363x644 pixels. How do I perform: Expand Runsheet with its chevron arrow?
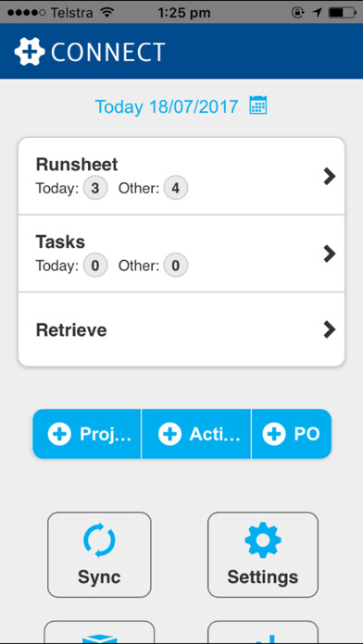pos(330,176)
